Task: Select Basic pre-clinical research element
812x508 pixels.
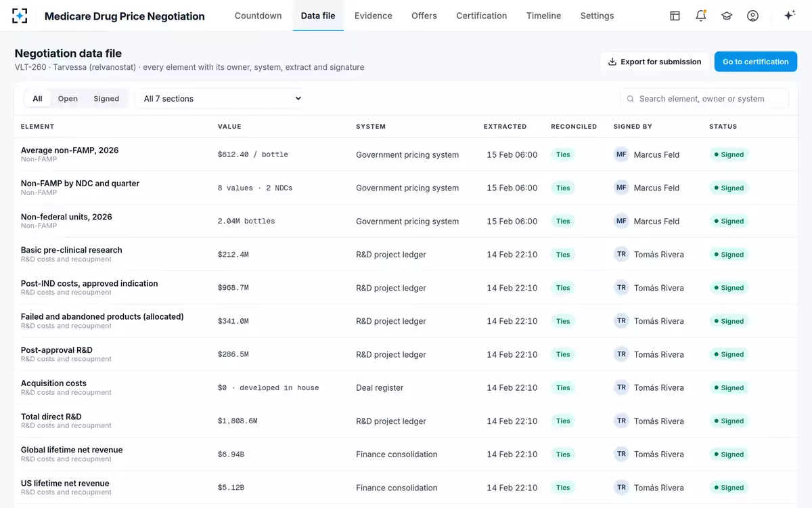Action: point(72,250)
